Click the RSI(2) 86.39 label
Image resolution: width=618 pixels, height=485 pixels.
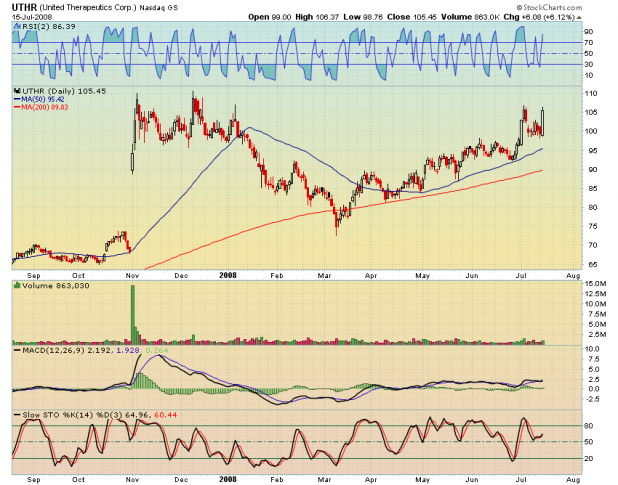point(49,26)
